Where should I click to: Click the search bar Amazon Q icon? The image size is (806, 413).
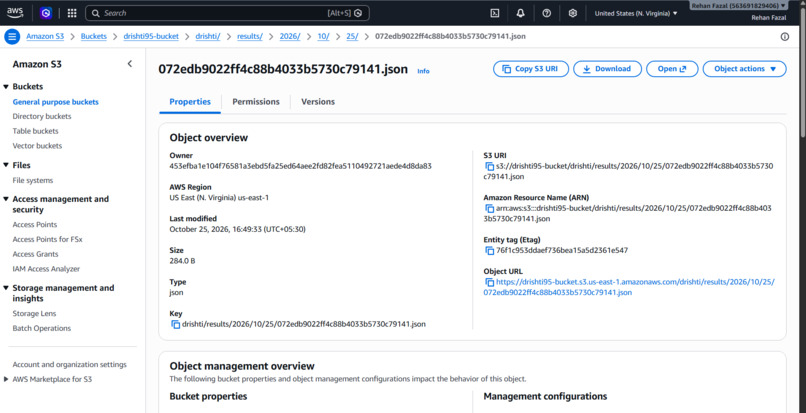[x=358, y=13]
